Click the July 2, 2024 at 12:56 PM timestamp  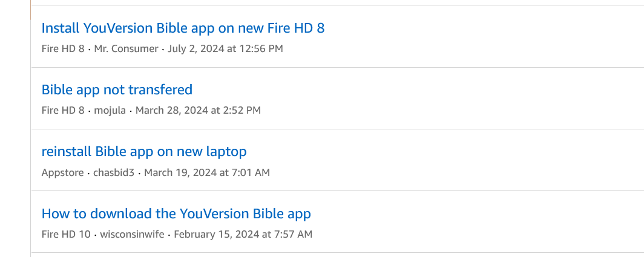pos(225,48)
